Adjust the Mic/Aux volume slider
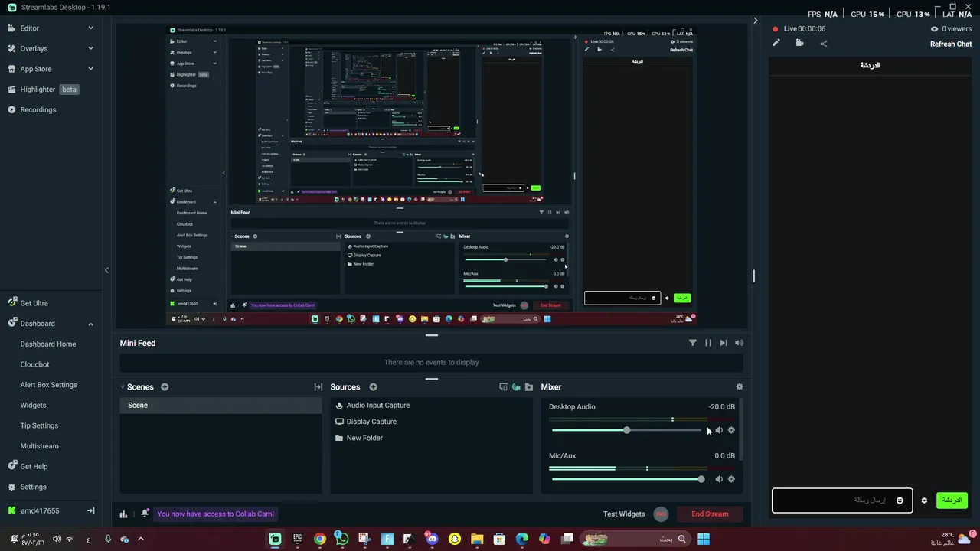Screen dimensions: 980x551 626,479
